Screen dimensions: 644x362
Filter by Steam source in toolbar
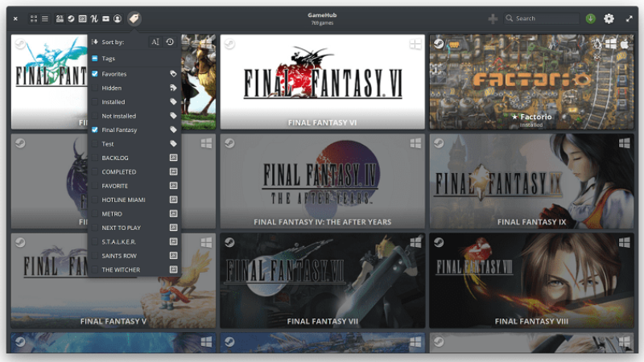[x=71, y=19]
